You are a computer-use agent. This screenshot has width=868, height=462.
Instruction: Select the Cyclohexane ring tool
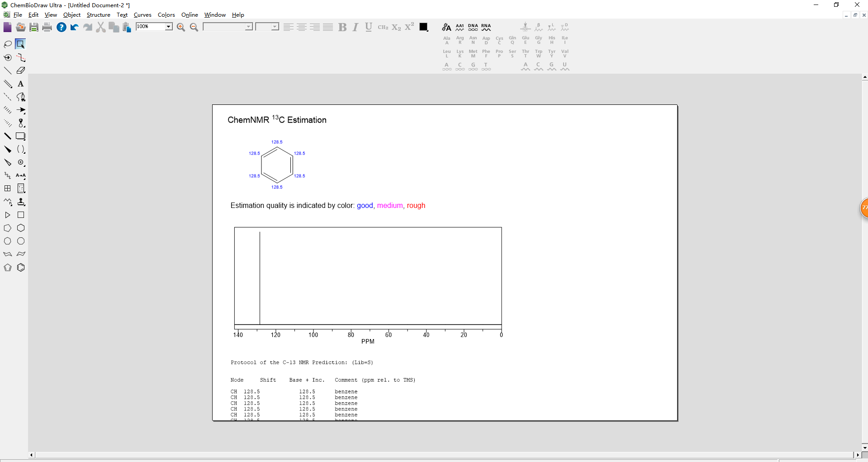[21, 228]
